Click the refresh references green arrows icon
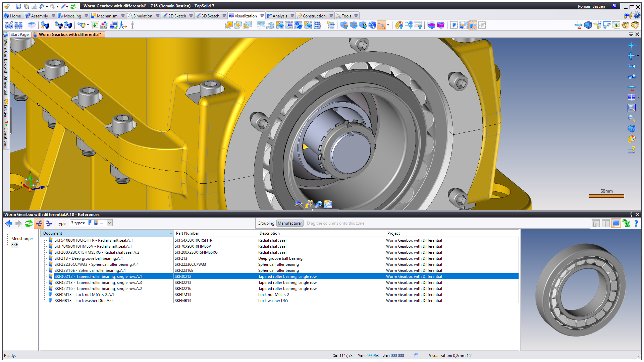Viewport: 644px width, 362px height. pos(29,223)
